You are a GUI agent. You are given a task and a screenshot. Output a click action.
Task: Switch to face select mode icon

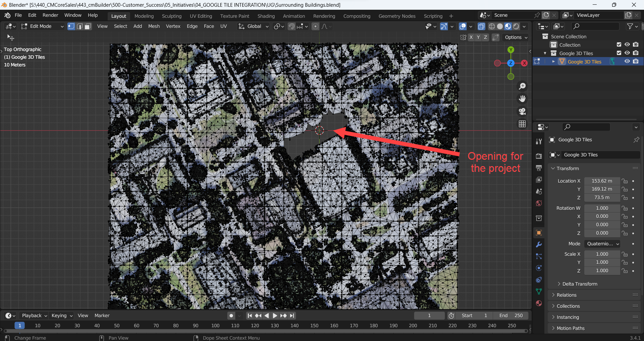(88, 26)
